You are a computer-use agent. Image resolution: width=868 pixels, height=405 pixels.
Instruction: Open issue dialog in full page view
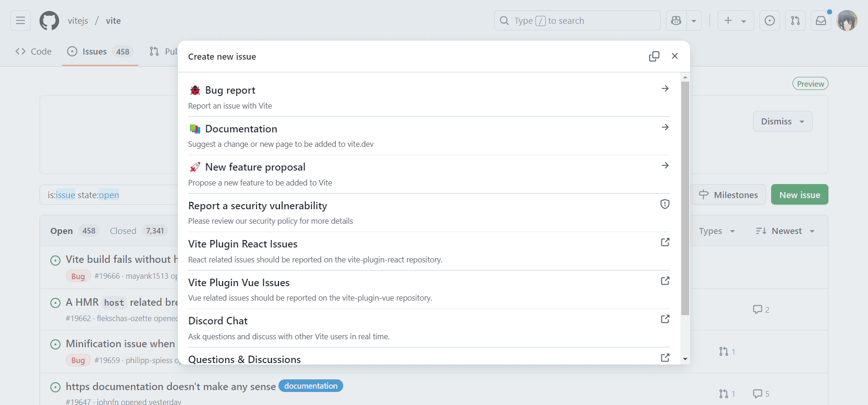(654, 56)
